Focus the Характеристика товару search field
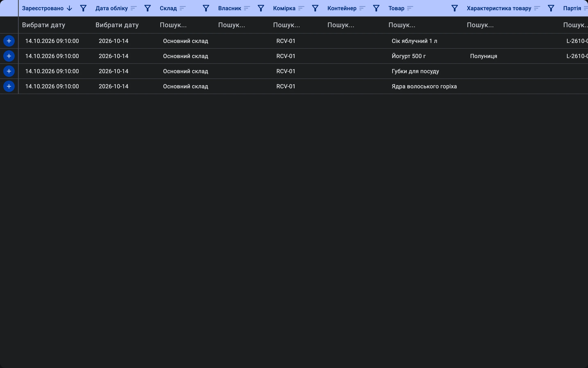Image resolution: width=588 pixels, height=368 pixels. (x=512, y=25)
